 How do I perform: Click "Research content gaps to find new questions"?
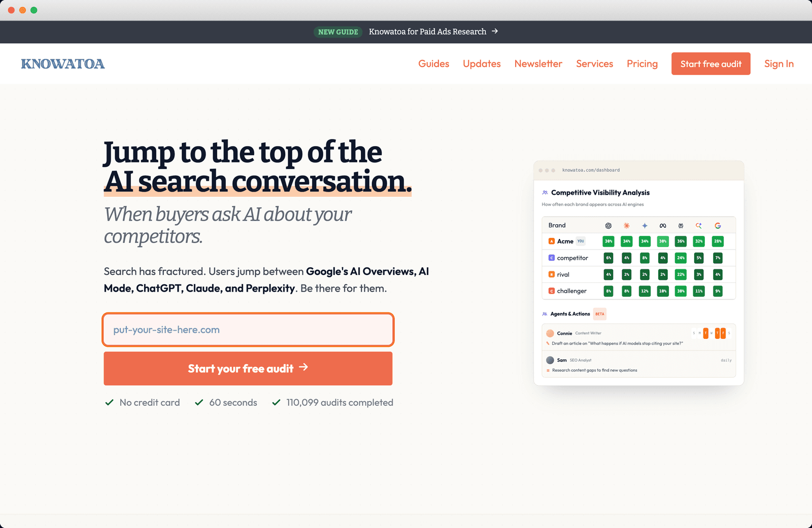[x=595, y=370]
